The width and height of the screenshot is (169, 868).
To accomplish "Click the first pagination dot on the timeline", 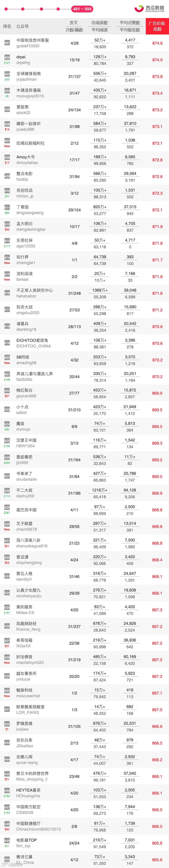I will click(x=7, y=9).
